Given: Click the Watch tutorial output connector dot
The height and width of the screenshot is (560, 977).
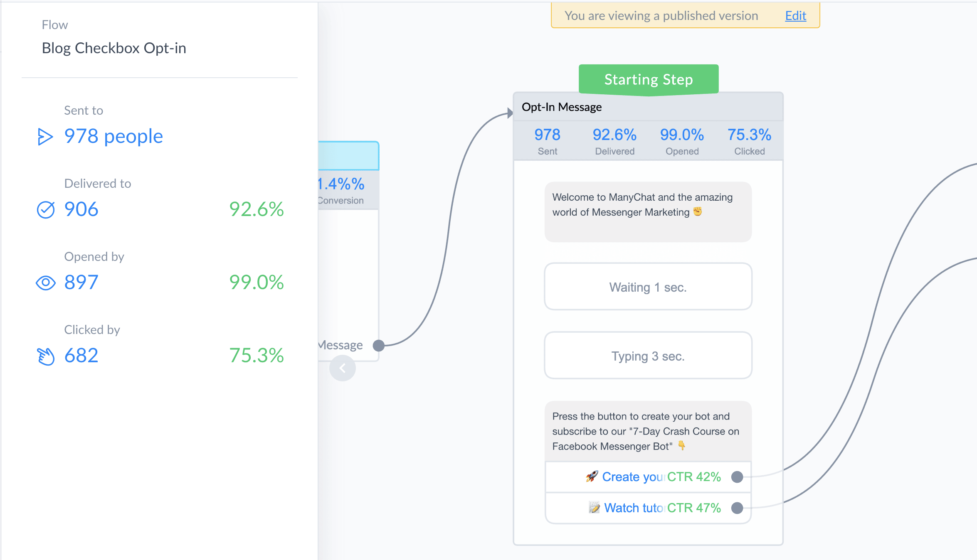Looking at the screenshot, I should tap(737, 508).
